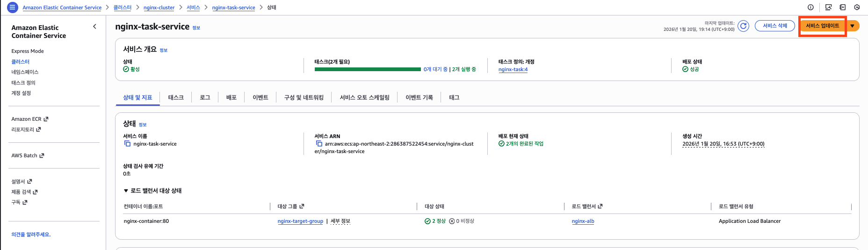
Task: Collapse the Amazon Elastic Container Service sidebar
Action: [x=94, y=27]
